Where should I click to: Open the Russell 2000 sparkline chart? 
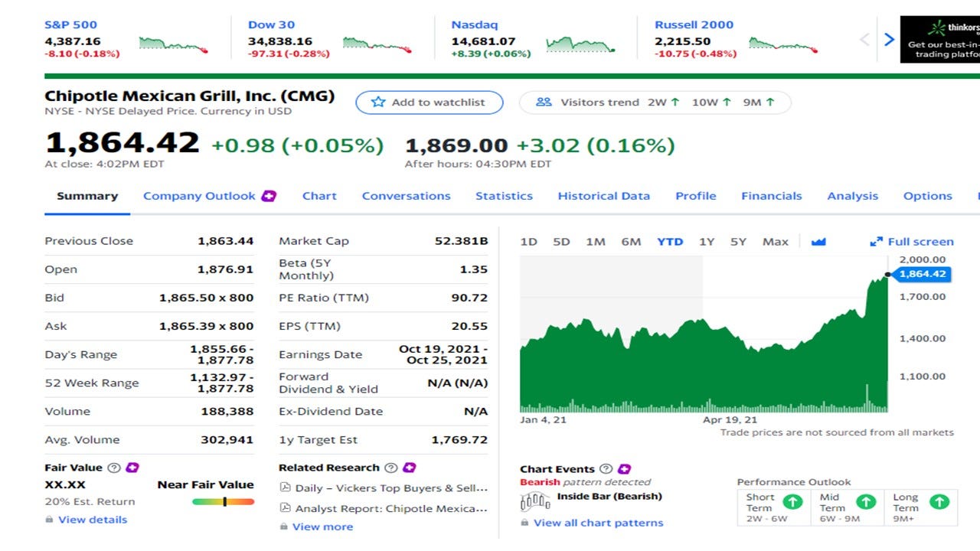pyautogui.click(x=783, y=44)
